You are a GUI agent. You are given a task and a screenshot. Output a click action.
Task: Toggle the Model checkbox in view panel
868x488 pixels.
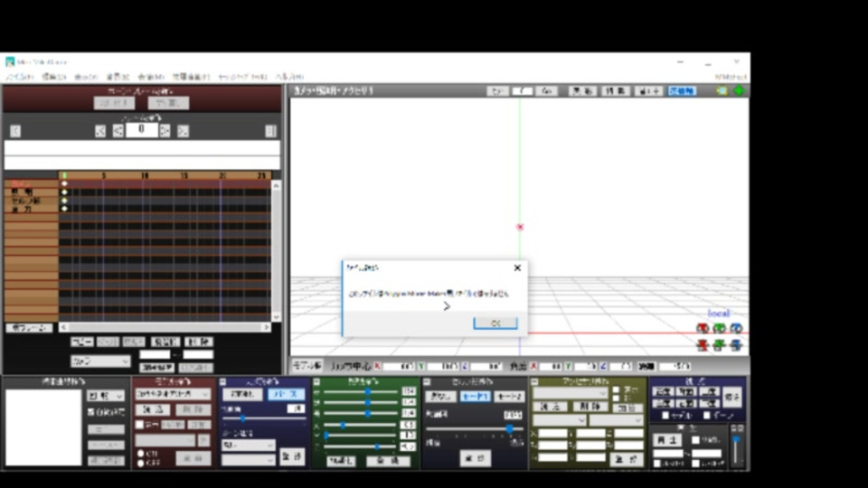click(665, 416)
